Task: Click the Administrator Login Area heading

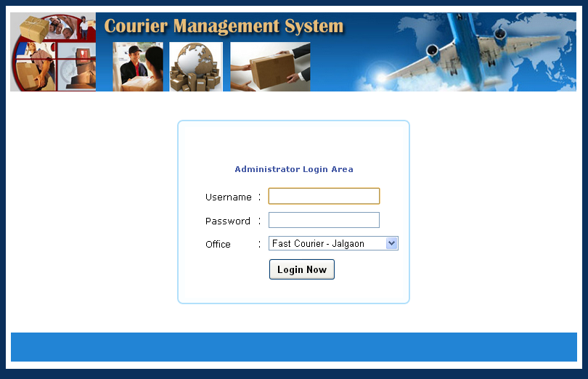Action: (x=294, y=169)
